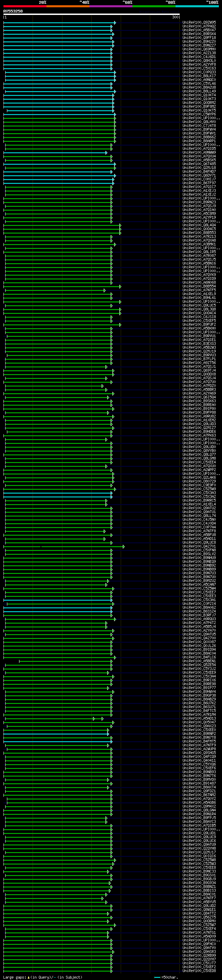The height and width of the screenshot is (980, 222).
Task: Select hit label UniRef100_B8LKI7
Action: click(199, 76)
